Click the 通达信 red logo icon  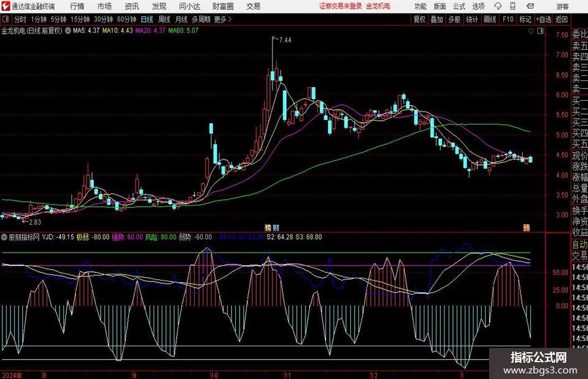6,6
